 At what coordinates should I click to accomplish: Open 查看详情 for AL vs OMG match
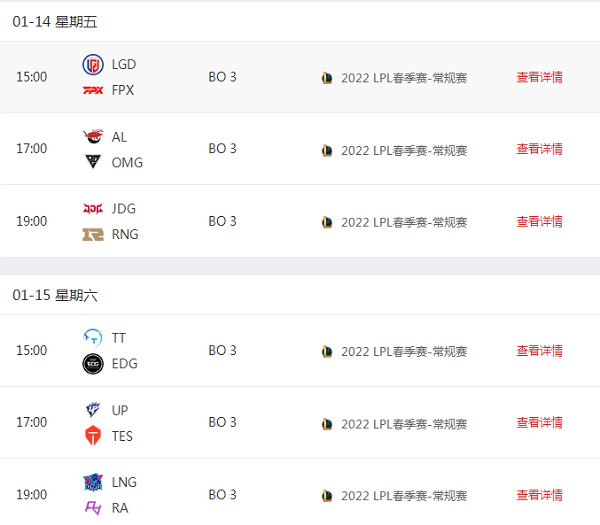[540, 149]
